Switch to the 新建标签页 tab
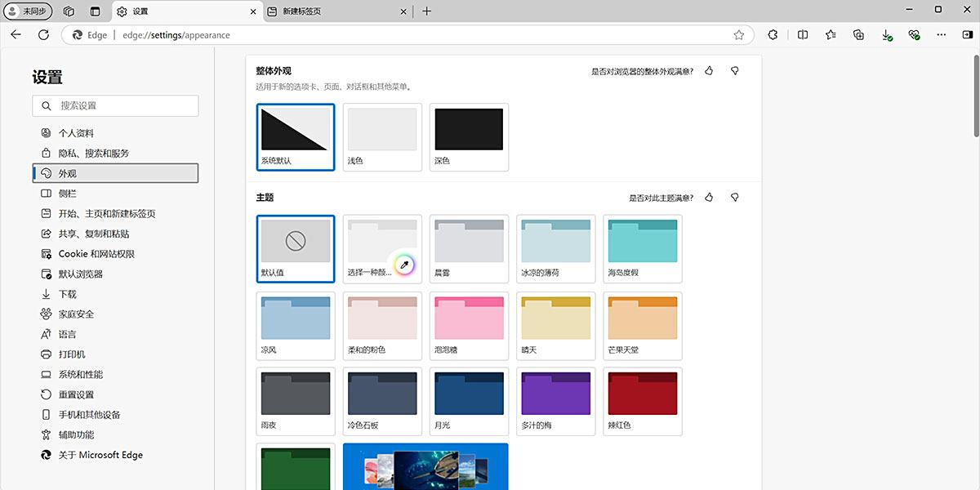This screenshot has height=490, width=980. tap(327, 11)
